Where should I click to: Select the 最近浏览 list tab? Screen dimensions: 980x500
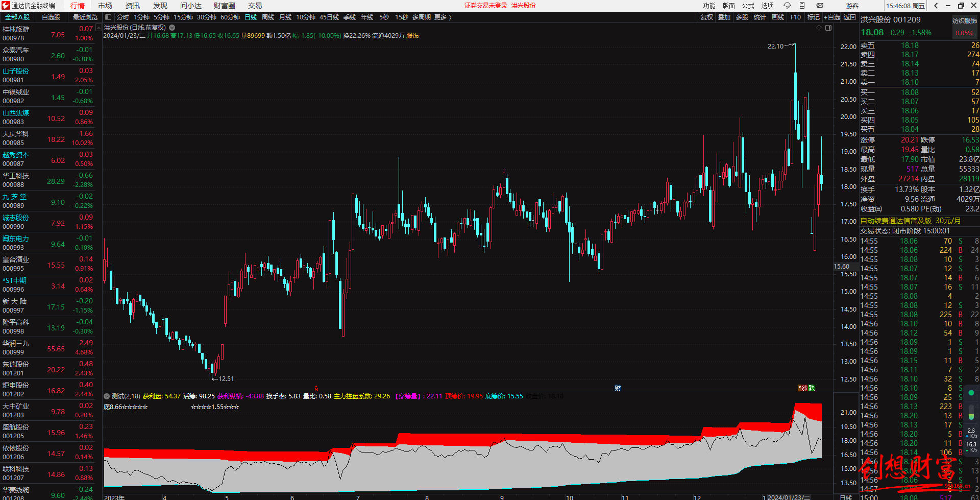pyautogui.click(x=85, y=17)
